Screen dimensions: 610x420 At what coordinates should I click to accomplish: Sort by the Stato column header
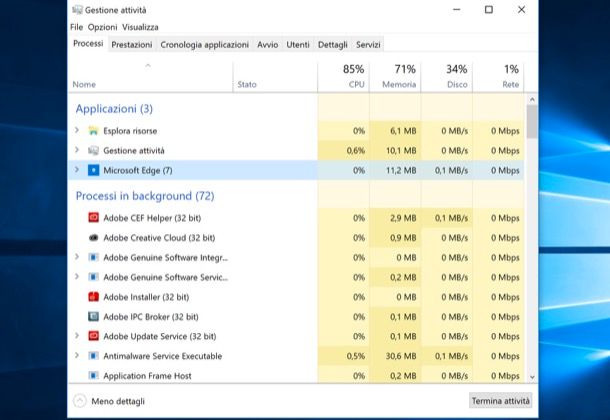pyautogui.click(x=275, y=77)
